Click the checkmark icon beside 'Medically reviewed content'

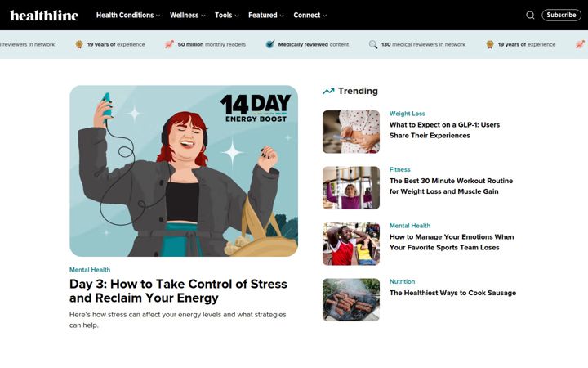tap(270, 44)
